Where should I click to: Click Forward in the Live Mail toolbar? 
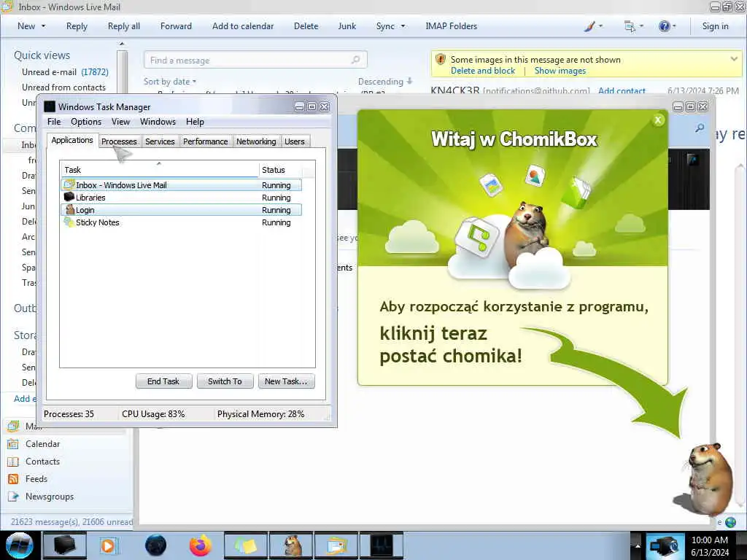pos(176,26)
